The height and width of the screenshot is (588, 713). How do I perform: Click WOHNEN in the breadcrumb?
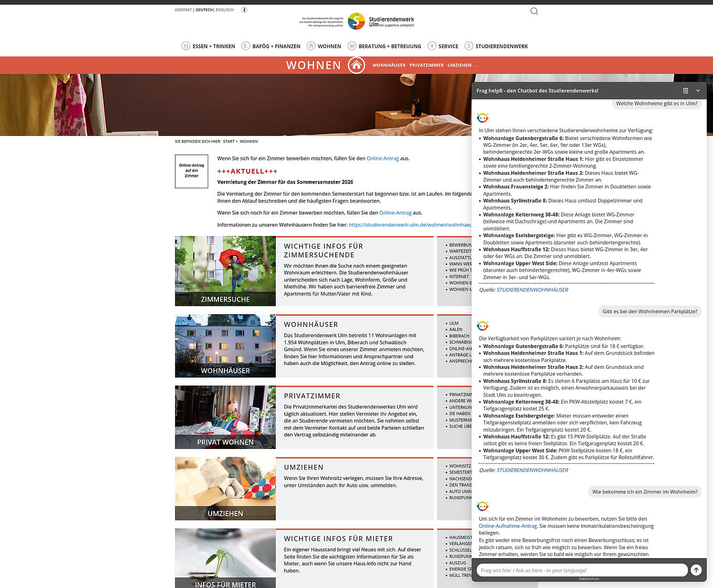coord(249,142)
